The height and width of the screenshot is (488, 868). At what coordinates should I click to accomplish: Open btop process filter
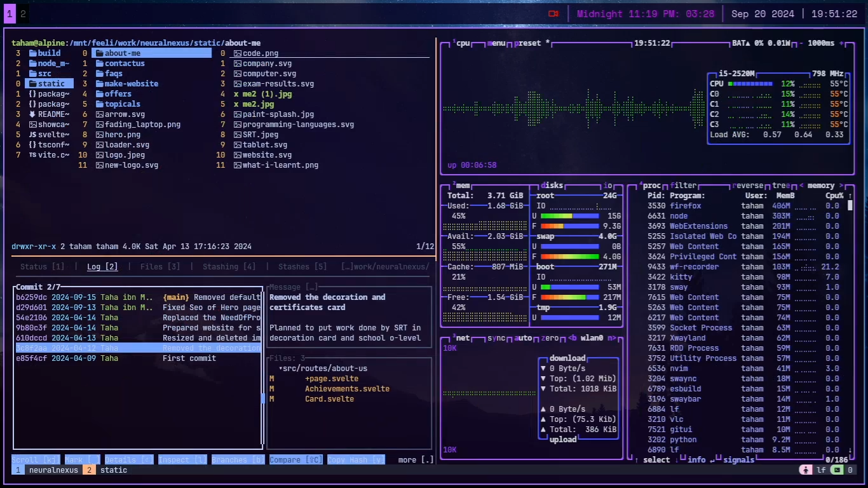coord(683,186)
